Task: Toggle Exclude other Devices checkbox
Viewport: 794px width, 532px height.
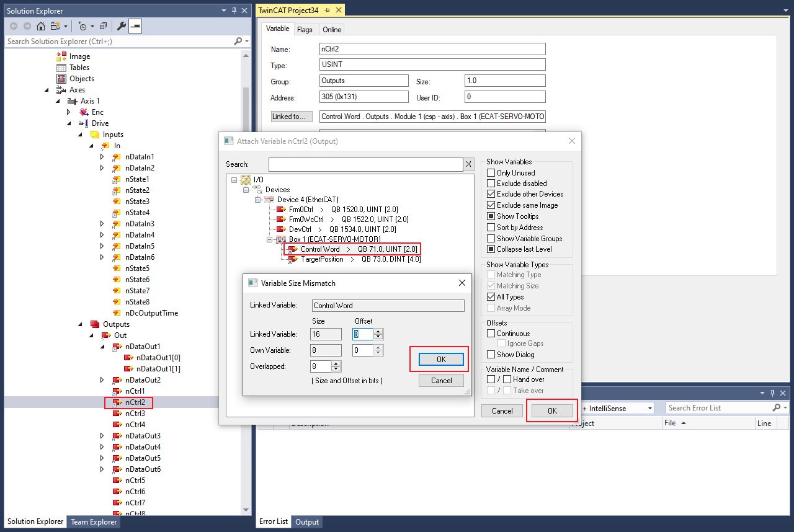Action: pyautogui.click(x=491, y=194)
